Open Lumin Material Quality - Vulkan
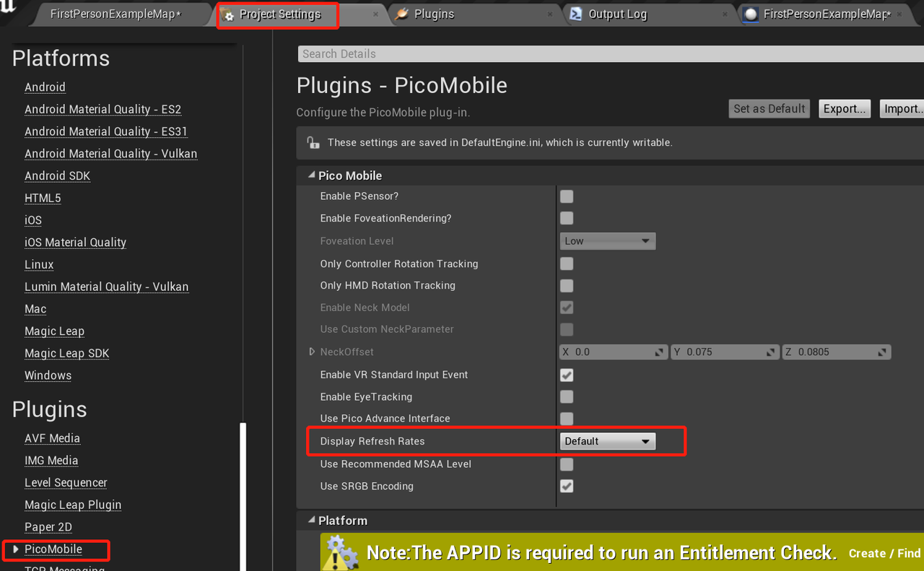Viewport: 924px width, 571px height. pos(106,287)
